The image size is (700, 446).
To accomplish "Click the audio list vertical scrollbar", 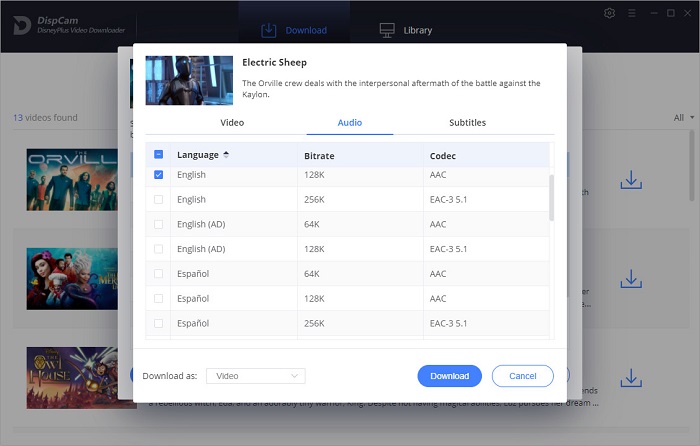I will [x=552, y=197].
